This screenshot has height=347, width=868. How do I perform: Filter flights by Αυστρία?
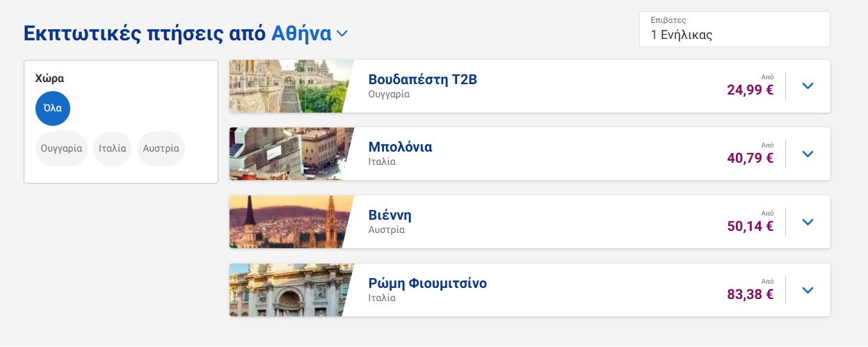[161, 148]
